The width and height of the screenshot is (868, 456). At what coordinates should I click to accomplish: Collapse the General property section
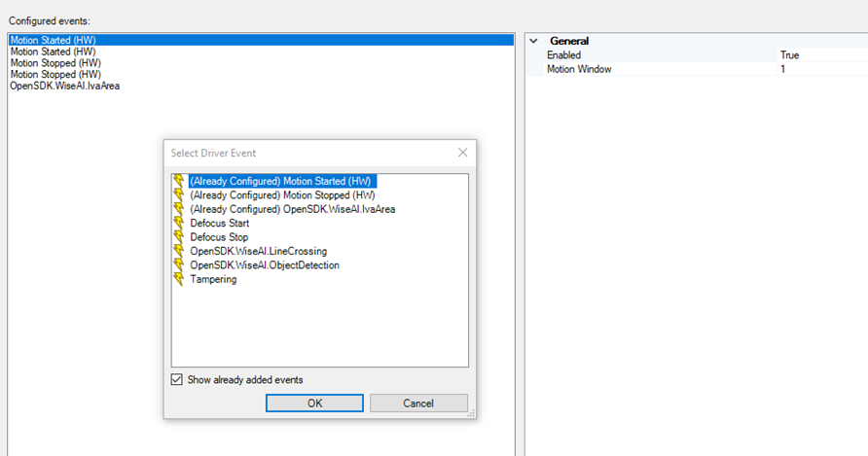[533, 41]
